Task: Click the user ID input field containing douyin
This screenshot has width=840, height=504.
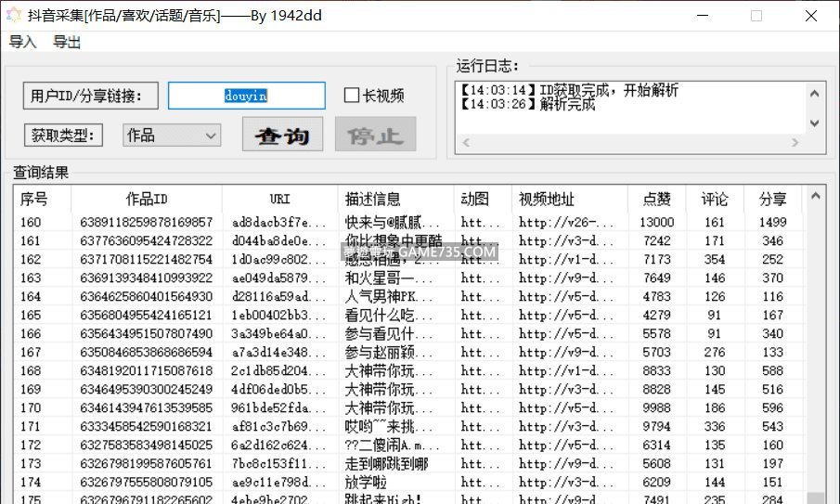Action: click(x=246, y=96)
